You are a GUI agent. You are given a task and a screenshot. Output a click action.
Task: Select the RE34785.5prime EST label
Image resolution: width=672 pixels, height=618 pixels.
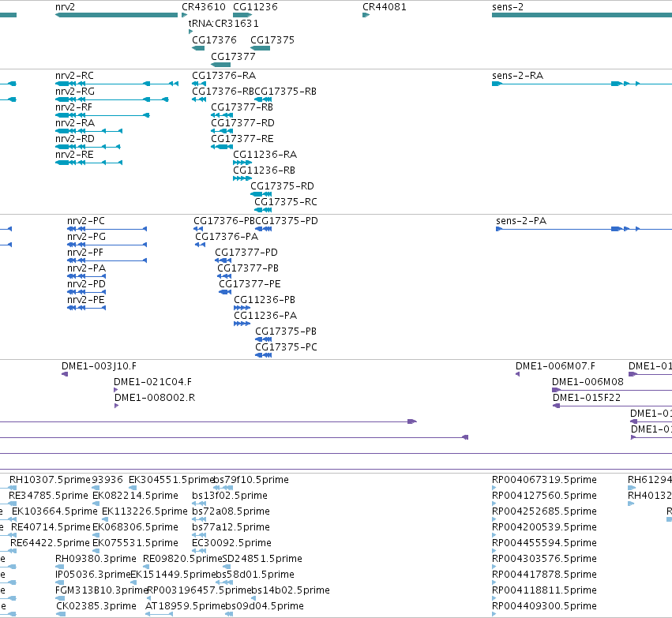point(48,496)
